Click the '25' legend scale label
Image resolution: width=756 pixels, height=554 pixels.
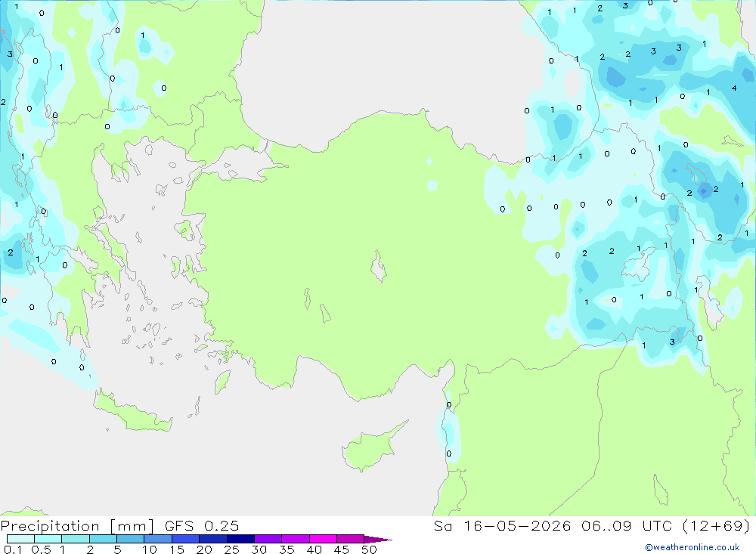click(x=232, y=549)
